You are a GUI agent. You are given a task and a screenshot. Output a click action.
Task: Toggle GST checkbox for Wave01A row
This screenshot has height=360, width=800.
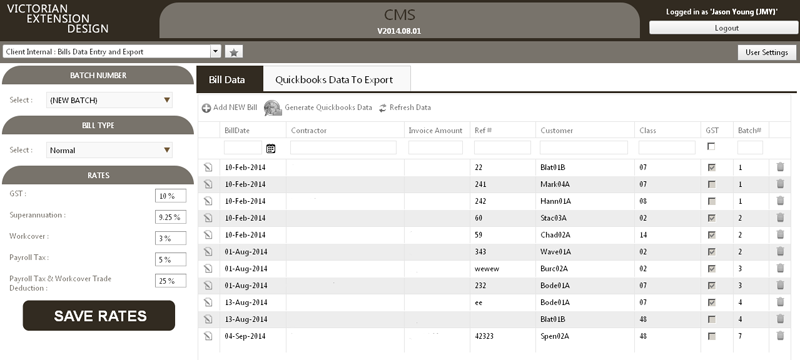(711, 251)
